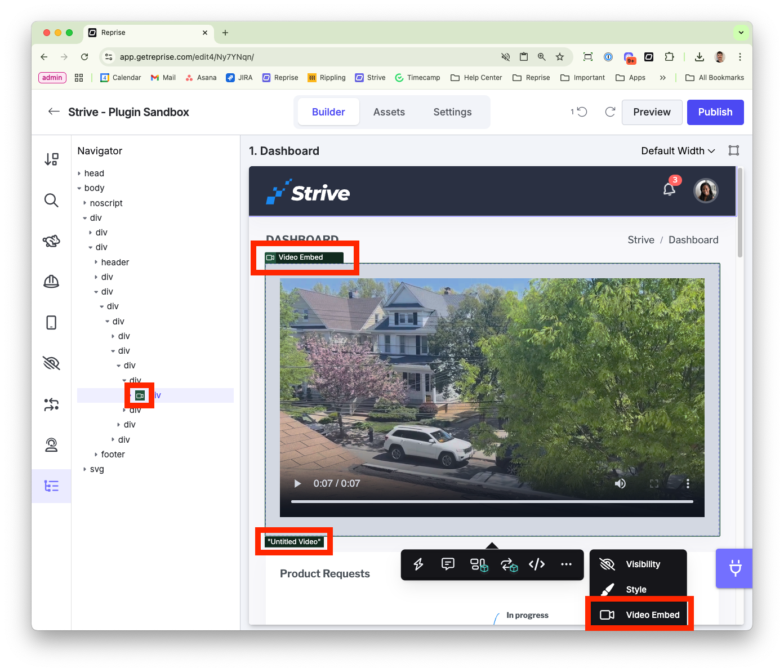Open the plugin drawer button

coord(734,568)
